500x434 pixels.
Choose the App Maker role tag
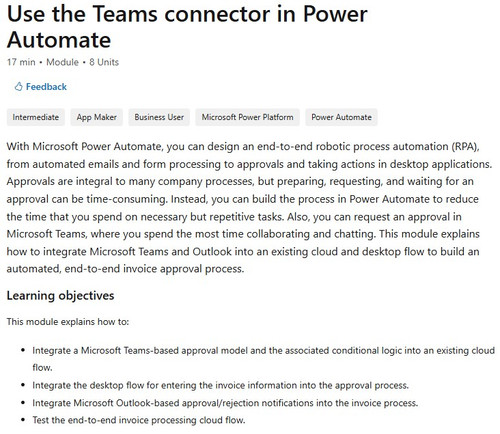pos(97,117)
